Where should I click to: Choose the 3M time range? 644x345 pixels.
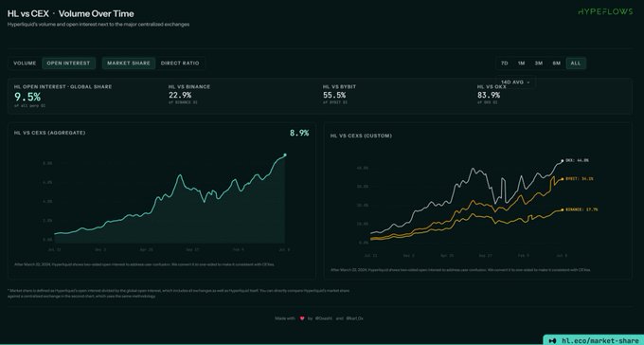point(539,64)
